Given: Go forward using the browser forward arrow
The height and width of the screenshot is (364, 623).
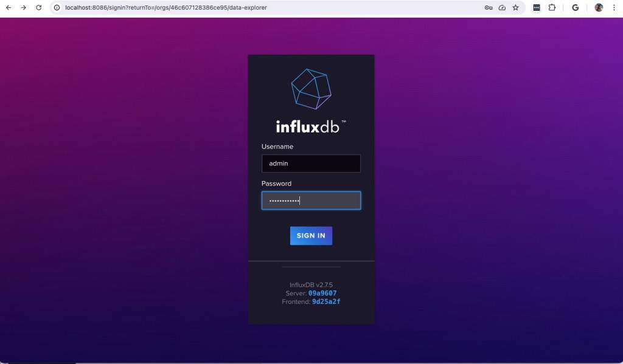Looking at the screenshot, I should pyautogui.click(x=24, y=7).
